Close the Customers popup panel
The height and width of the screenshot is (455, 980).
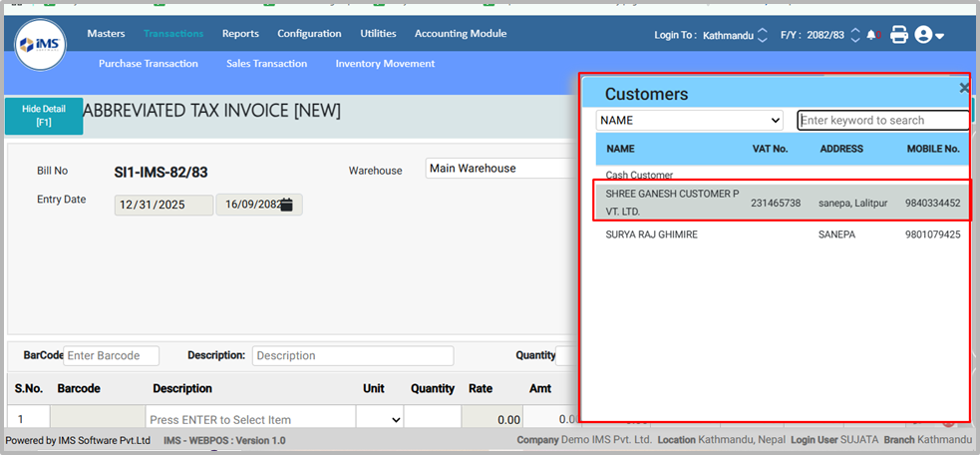964,89
